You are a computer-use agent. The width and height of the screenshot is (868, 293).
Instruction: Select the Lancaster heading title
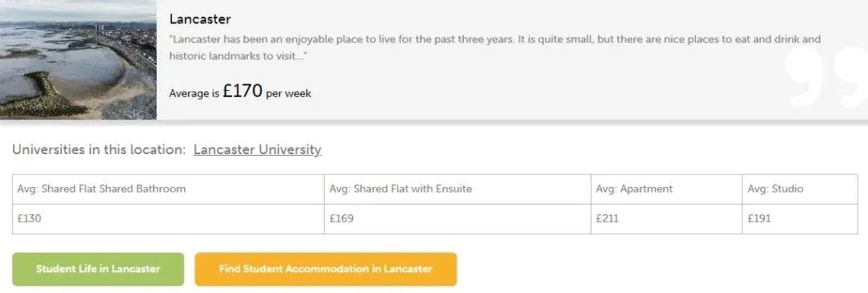pos(200,18)
